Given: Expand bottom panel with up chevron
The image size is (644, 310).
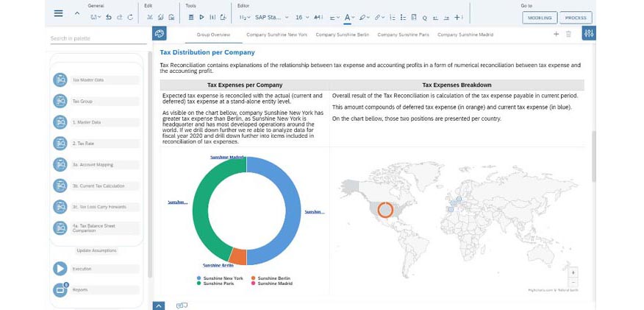Looking at the screenshot, I should [159, 306].
